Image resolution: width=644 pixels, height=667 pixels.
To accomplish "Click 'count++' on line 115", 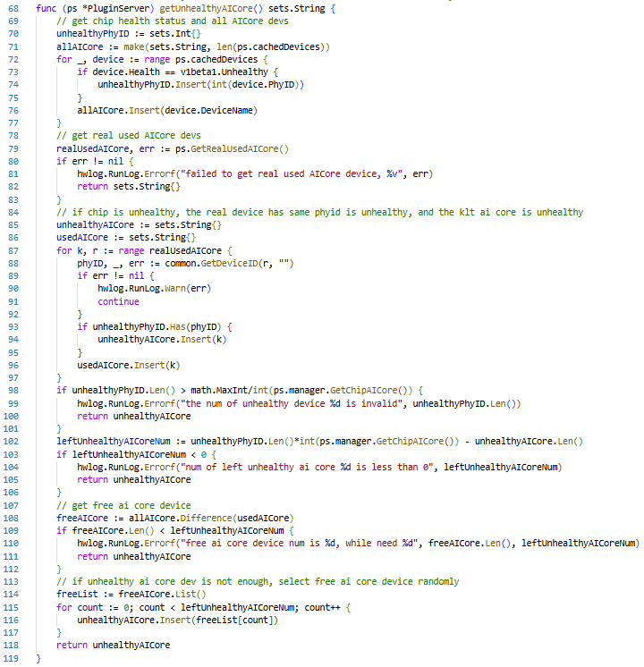I will [322, 607].
